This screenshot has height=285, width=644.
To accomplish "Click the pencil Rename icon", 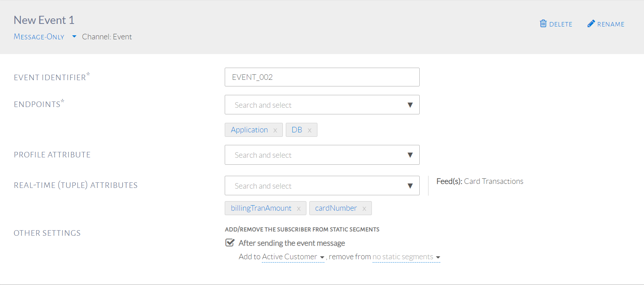I will pyautogui.click(x=591, y=24).
